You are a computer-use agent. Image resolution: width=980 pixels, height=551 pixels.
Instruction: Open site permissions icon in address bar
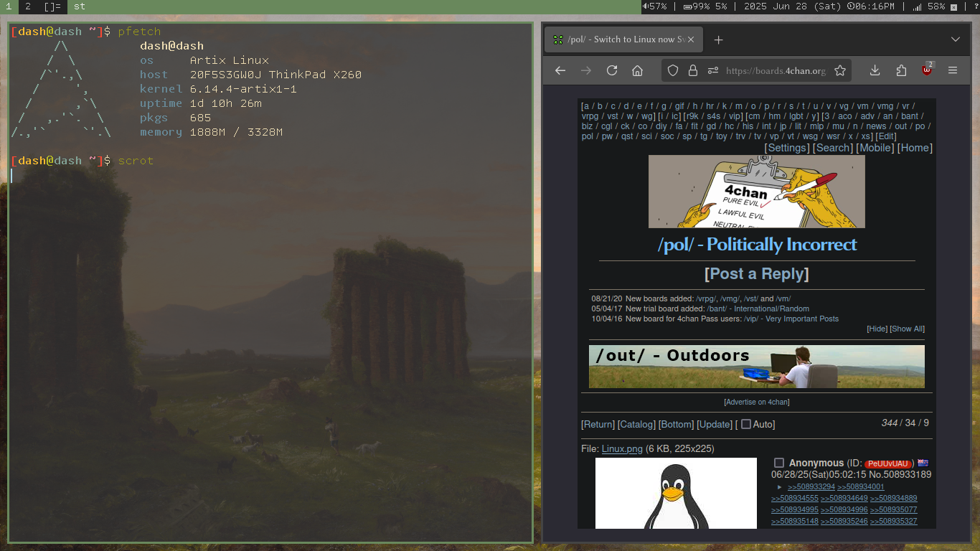(x=712, y=70)
